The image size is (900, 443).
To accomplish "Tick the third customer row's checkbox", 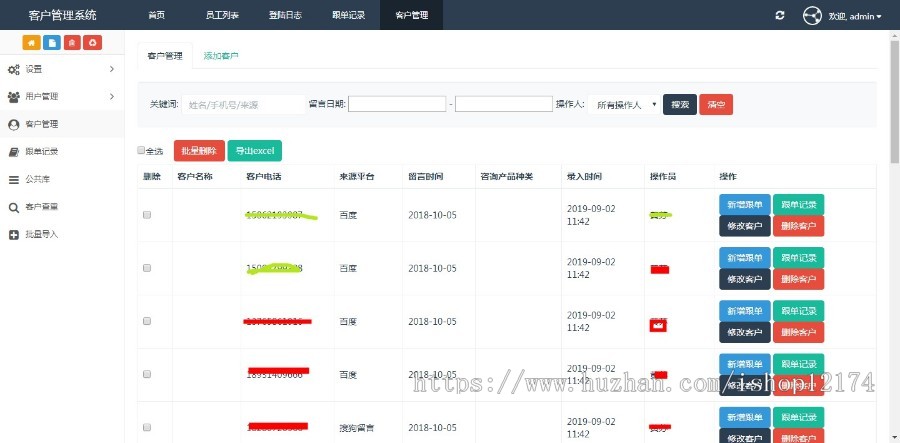I will click(147, 321).
